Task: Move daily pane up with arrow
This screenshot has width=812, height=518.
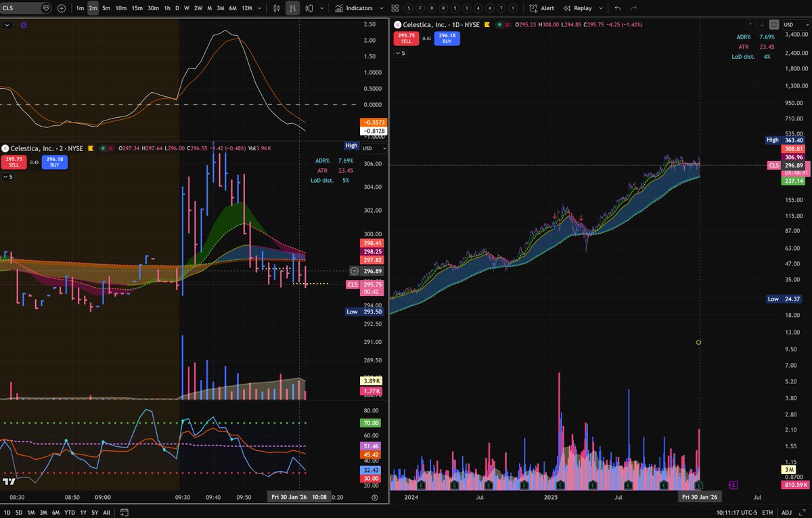Action: pyautogui.click(x=750, y=24)
